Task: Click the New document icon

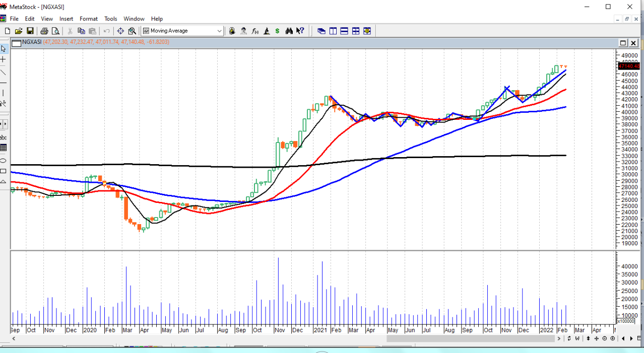Action: point(7,31)
